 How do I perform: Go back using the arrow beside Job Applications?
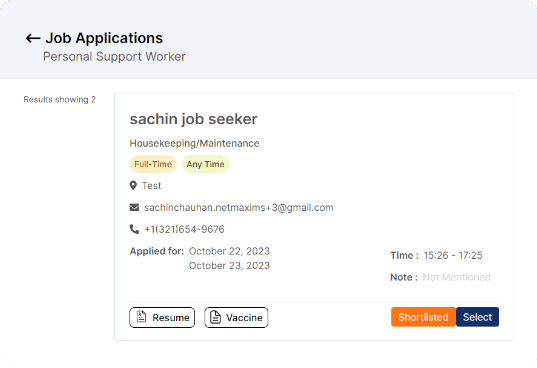[33, 38]
